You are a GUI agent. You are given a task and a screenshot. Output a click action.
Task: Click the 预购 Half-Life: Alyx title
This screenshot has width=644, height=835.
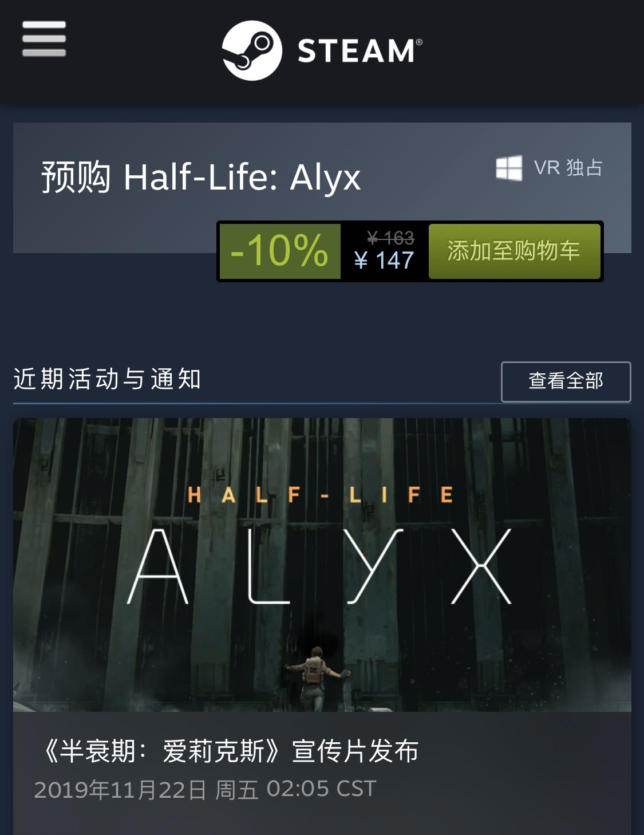201,176
